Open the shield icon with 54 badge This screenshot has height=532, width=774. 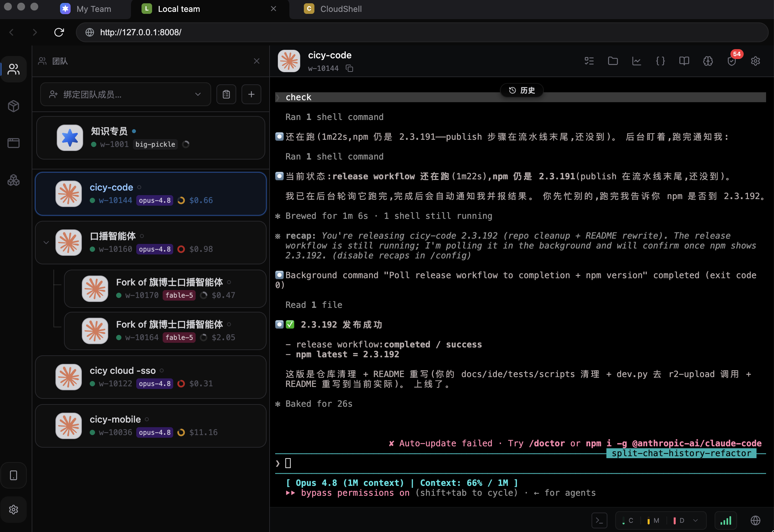coord(732,61)
